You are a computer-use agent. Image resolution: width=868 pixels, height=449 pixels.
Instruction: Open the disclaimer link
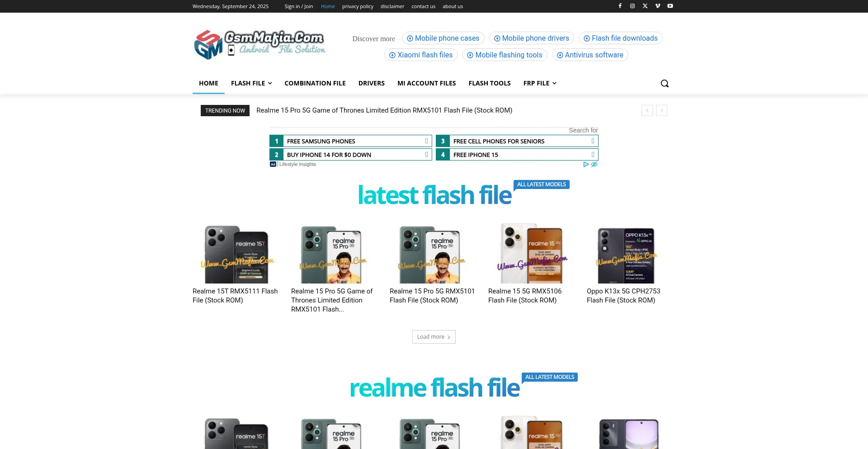[392, 6]
